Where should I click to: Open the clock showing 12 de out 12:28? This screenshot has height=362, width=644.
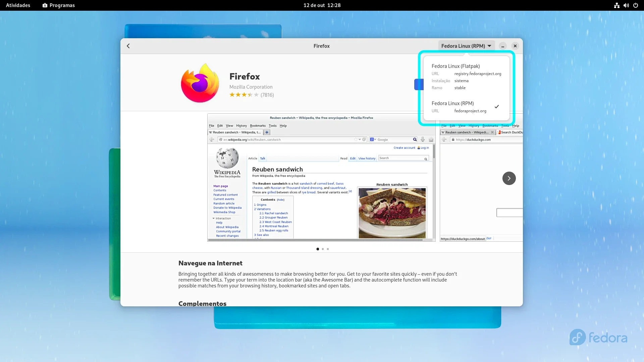click(x=322, y=5)
